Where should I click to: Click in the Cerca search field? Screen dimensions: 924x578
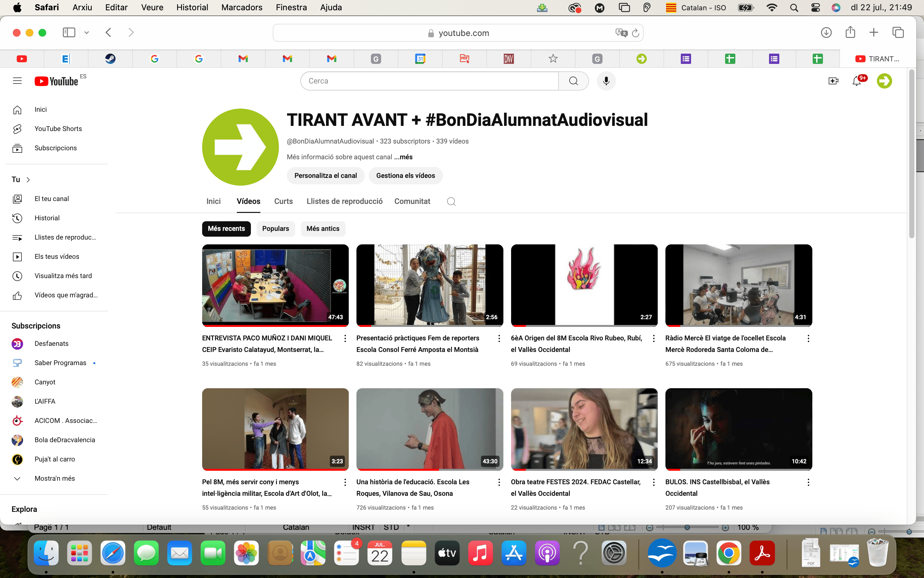[x=429, y=81]
